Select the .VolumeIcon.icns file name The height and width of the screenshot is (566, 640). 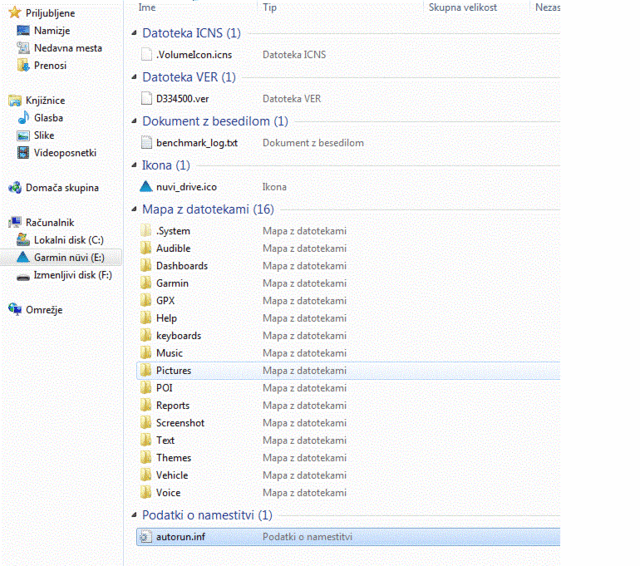pyautogui.click(x=194, y=55)
